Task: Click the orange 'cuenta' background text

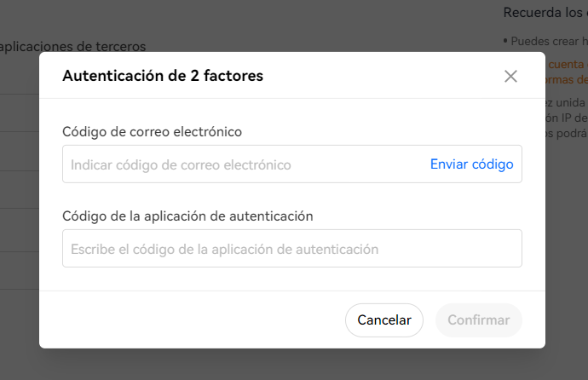Action: click(566, 65)
